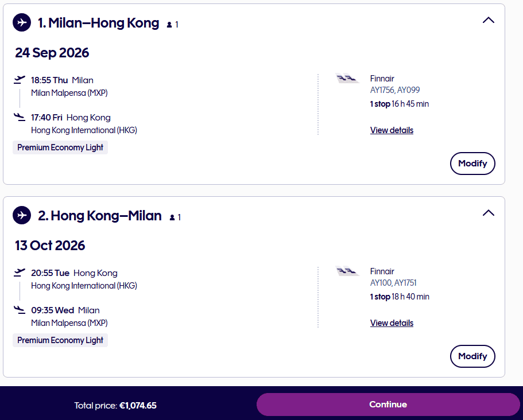This screenshot has height=420, width=523.
Task: Click the departure plane icon beside 20:55 Tue
Action: click(21, 272)
